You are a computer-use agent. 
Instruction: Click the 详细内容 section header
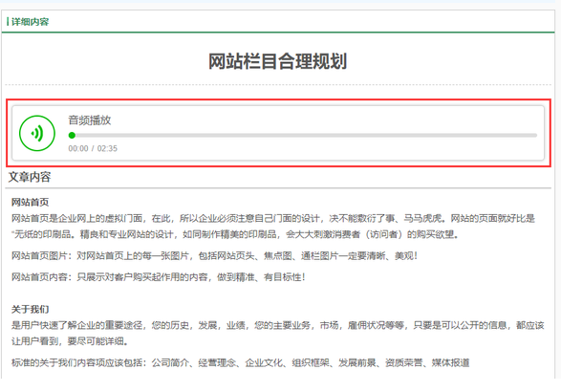[x=30, y=22]
